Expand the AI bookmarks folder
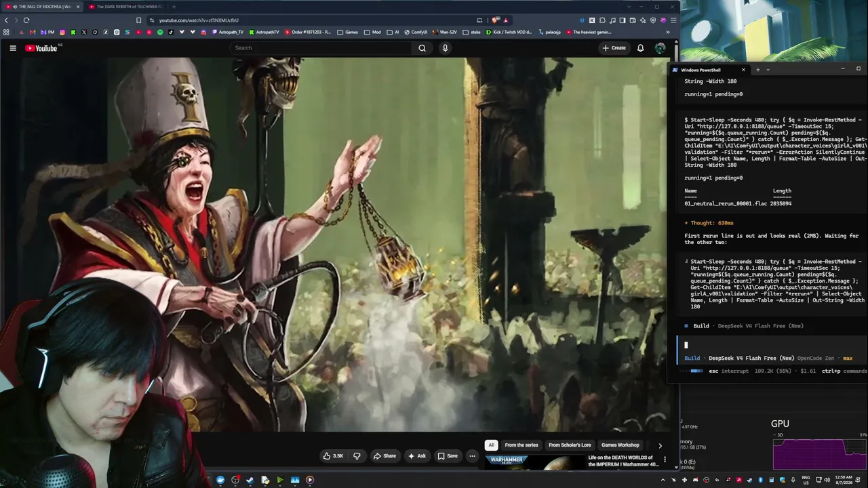Screen dimensions: 868x488 pyautogui.click(x=393, y=32)
